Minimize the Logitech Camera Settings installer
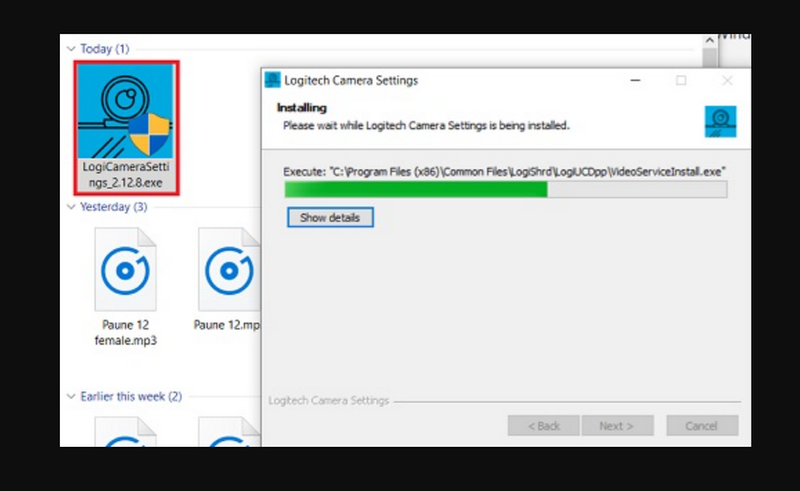This screenshot has width=800, height=491. pyautogui.click(x=635, y=81)
